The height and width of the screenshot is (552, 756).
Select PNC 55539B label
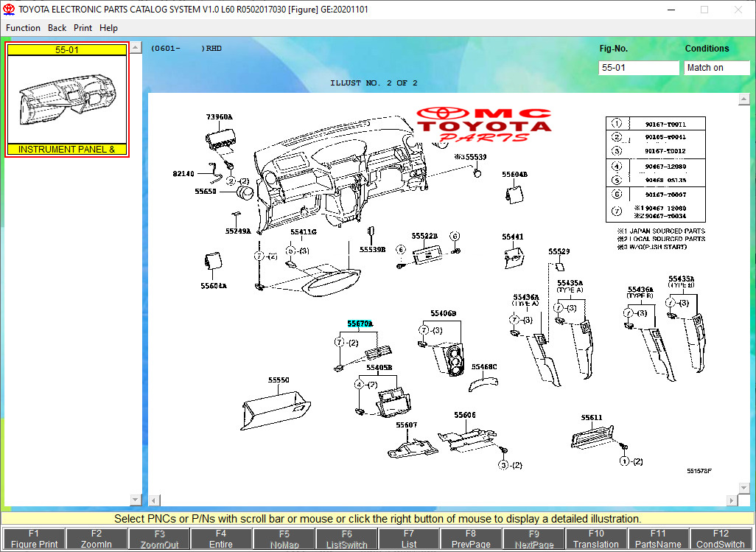pyautogui.click(x=373, y=250)
